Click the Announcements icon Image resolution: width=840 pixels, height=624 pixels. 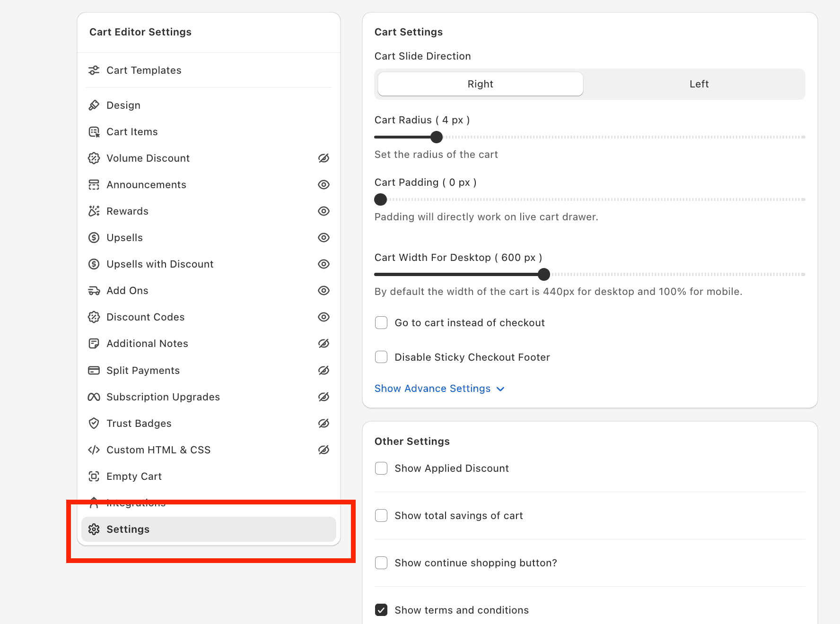pyautogui.click(x=94, y=185)
